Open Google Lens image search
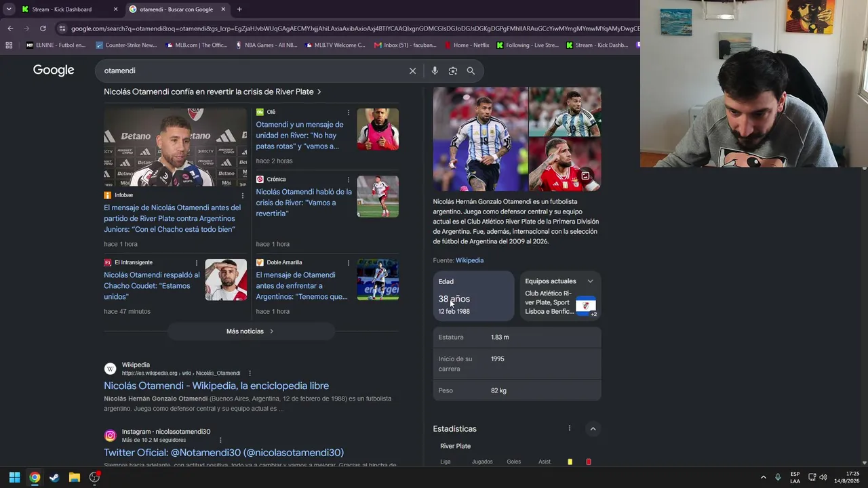Screen dimensions: 868x488 click(x=453, y=70)
